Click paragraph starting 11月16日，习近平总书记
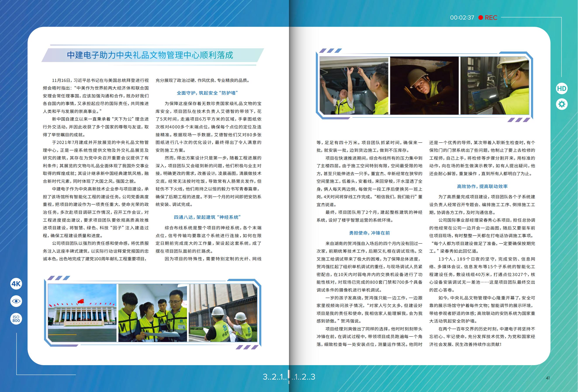 pos(96,96)
